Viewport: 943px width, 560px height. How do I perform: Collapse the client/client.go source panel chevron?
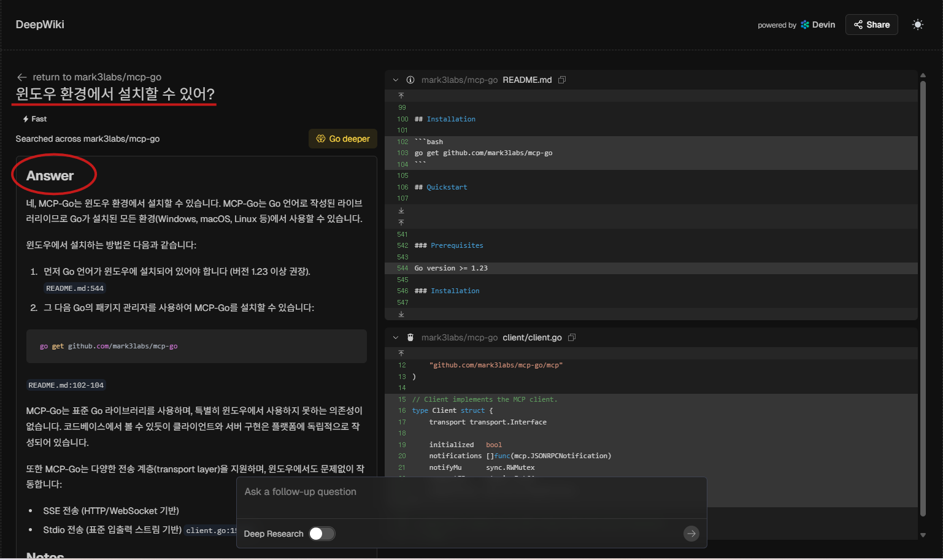[396, 337]
